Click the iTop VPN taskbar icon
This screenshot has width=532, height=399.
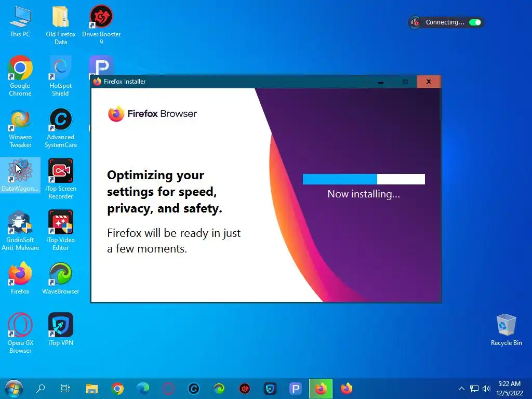(x=270, y=389)
